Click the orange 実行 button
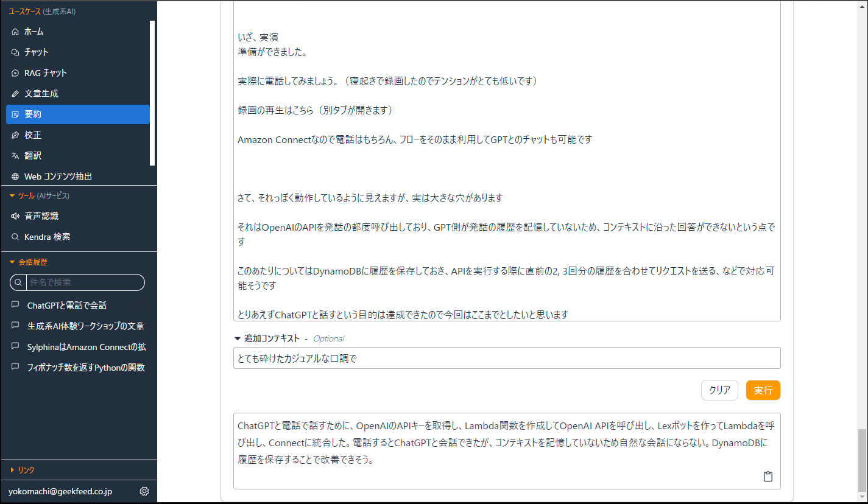This screenshot has width=868, height=504. click(x=763, y=390)
